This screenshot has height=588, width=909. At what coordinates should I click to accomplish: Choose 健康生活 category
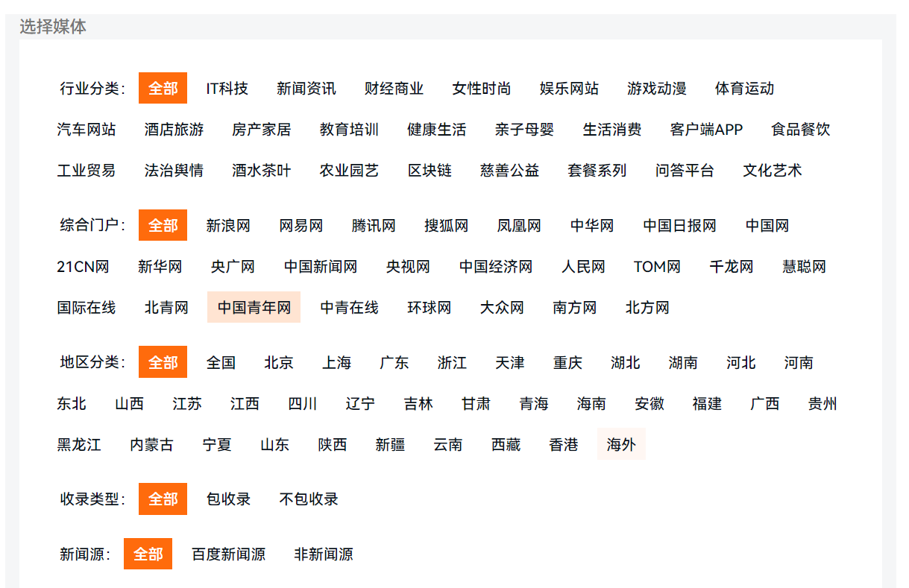pos(437,129)
